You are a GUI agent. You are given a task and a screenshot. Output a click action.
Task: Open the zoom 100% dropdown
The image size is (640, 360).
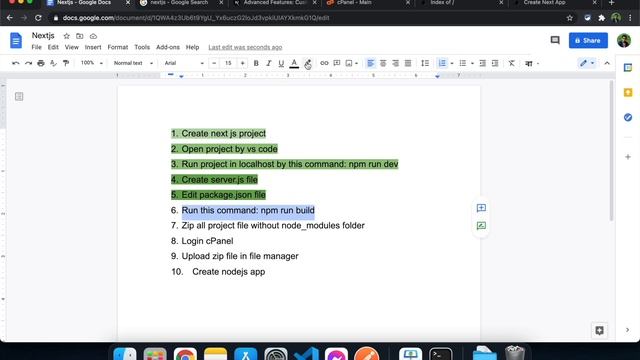[91, 63]
